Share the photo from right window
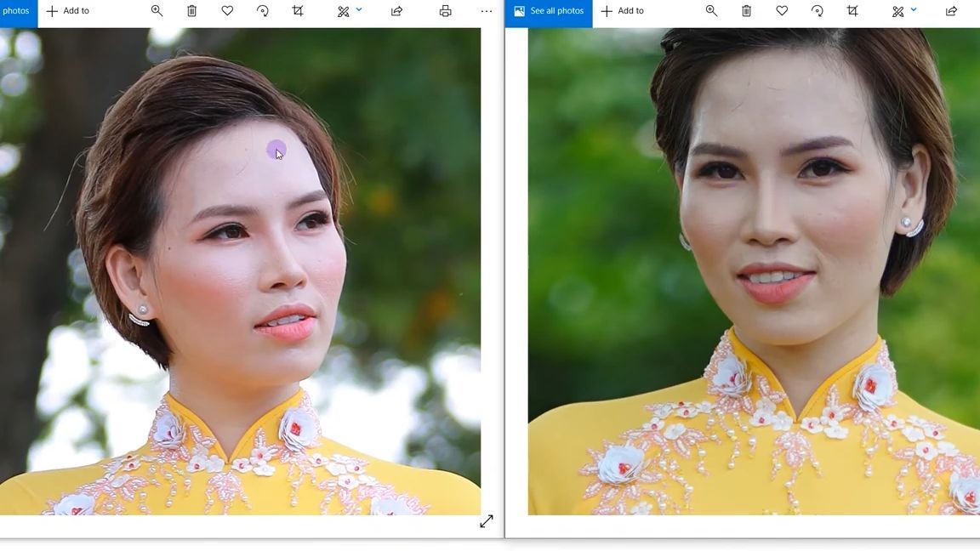This screenshot has height=551, width=980. coord(951,11)
